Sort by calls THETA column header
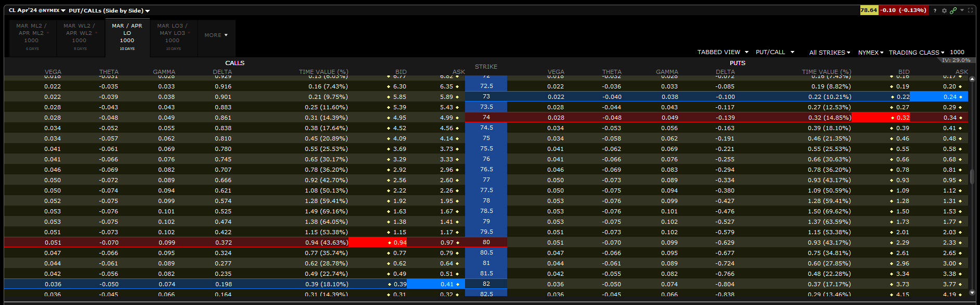Image resolution: width=980 pixels, height=305 pixels. (109, 72)
